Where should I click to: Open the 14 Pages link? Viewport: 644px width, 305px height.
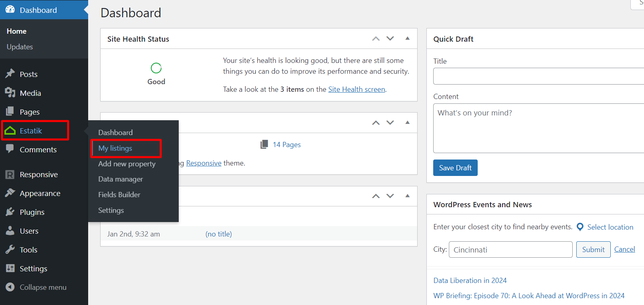click(x=287, y=145)
